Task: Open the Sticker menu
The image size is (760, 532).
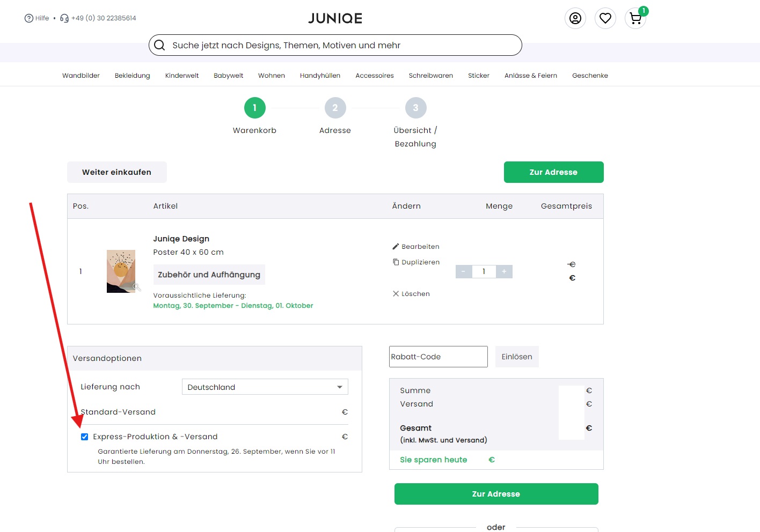Action: pyautogui.click(x=479, y=76)
